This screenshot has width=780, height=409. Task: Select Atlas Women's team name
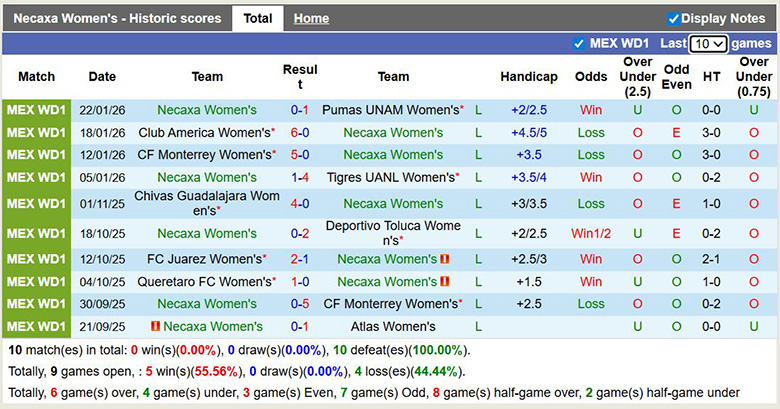tap(393, 326)
